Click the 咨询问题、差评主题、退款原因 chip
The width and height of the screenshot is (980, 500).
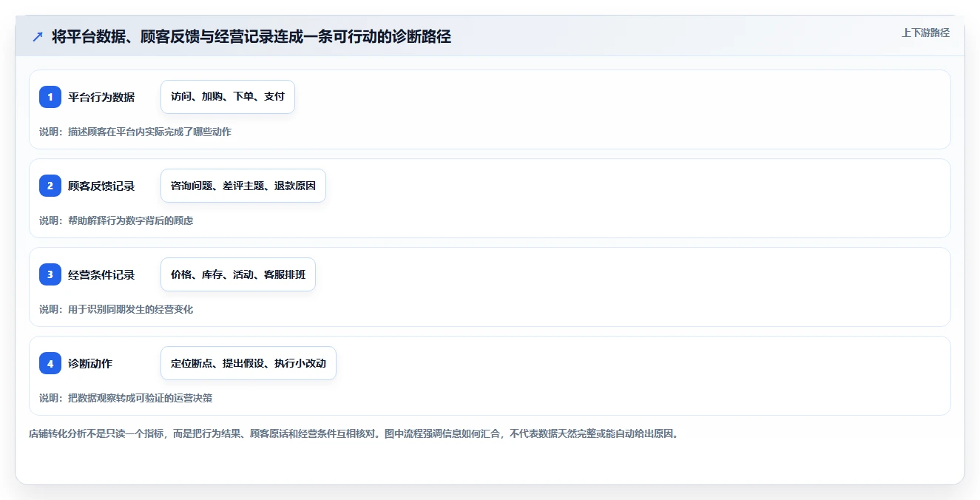click(243, 186)
